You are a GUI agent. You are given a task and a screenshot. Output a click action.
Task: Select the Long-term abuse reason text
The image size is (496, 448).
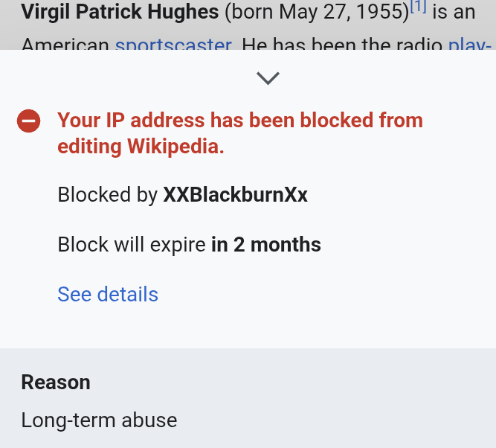point(99,420)
